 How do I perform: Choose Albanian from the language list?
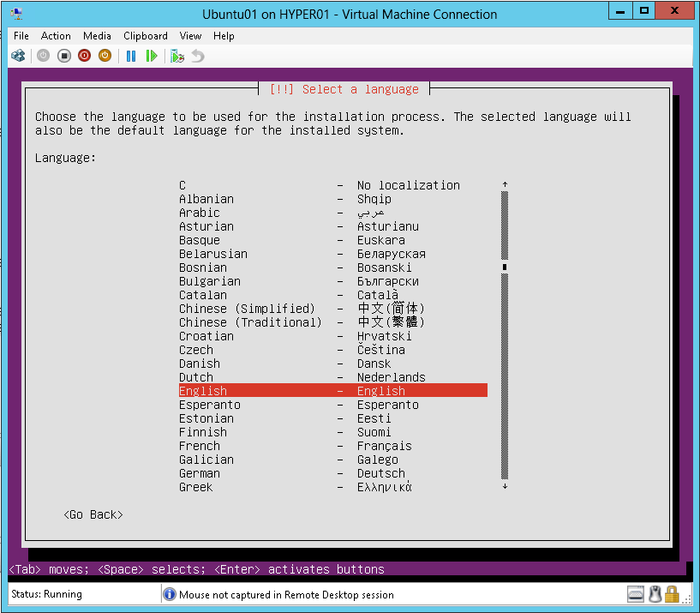(x=333, y=199)
